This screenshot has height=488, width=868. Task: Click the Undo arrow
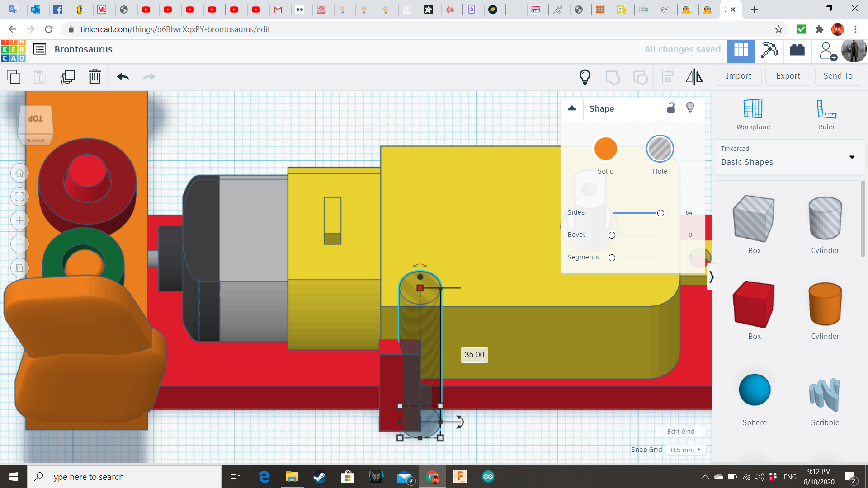point(123,77)
